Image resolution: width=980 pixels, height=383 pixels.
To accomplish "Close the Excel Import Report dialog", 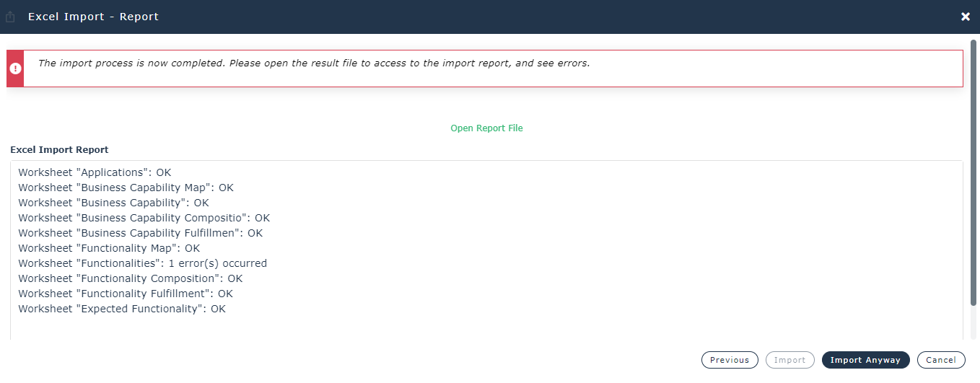I will [x=965, y=17].
